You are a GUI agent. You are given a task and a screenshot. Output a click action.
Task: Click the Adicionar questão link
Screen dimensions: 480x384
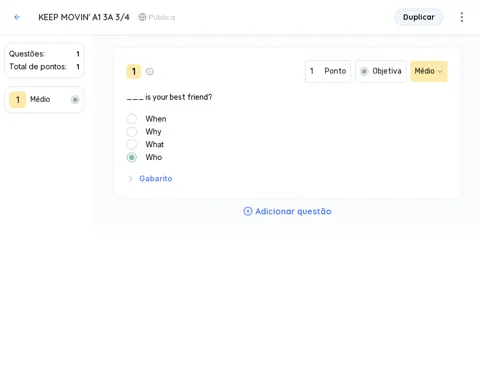point(287,211)
